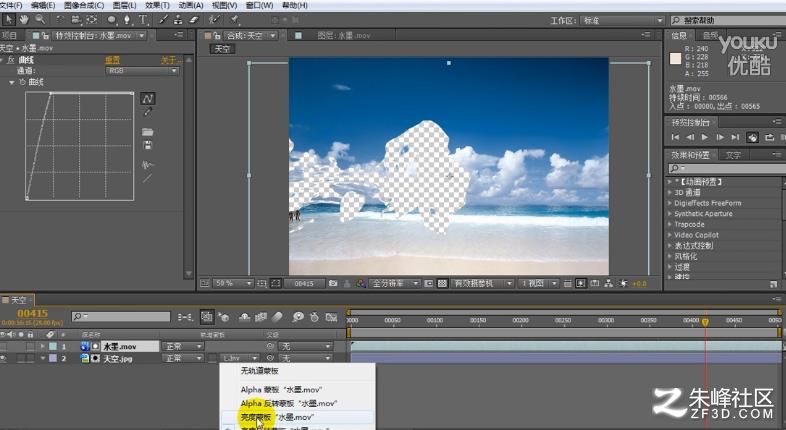Screen dimensions: 786x430
Task: Expand the 3D 通道 effects category
Action: click(670, 192)
